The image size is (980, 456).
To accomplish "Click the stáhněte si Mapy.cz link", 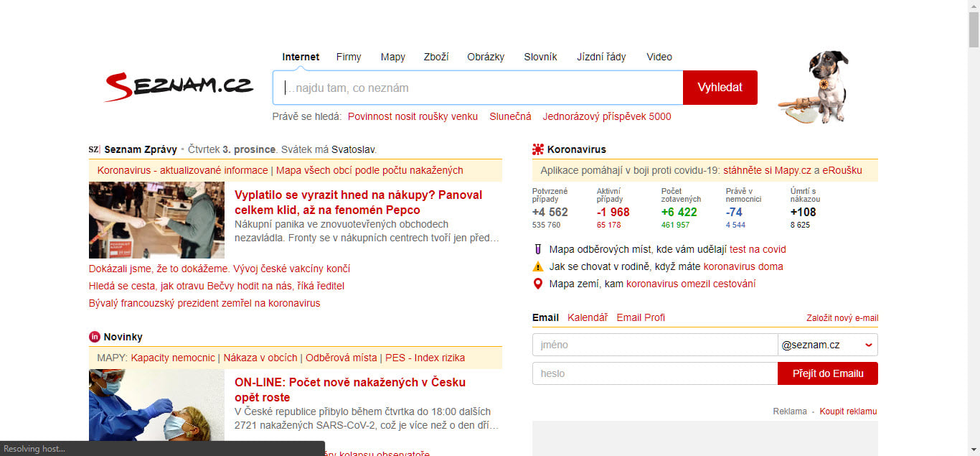I will (x=767, y=170).
